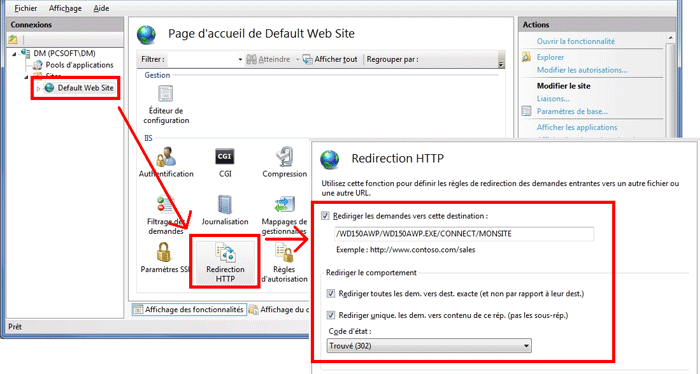The image size is (700, 374).
Task: Click the Atteindre toolbar item
Action: pos(268,59)
